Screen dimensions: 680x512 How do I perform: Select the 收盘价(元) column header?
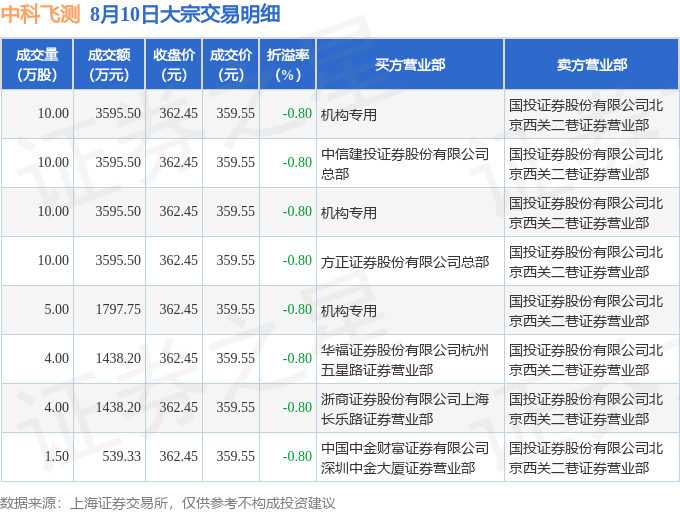click(x=173, y=64)
